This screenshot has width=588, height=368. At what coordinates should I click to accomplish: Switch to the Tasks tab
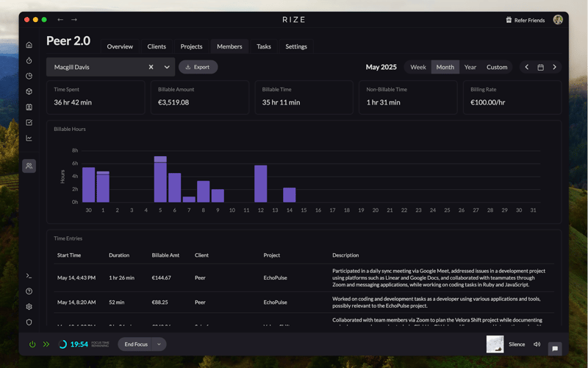[x=264, y=46]
